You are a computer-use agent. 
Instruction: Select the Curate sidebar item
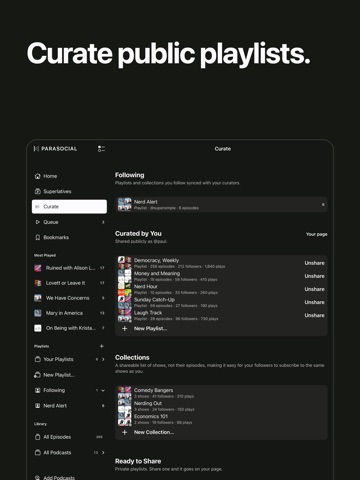click(69, 207)
